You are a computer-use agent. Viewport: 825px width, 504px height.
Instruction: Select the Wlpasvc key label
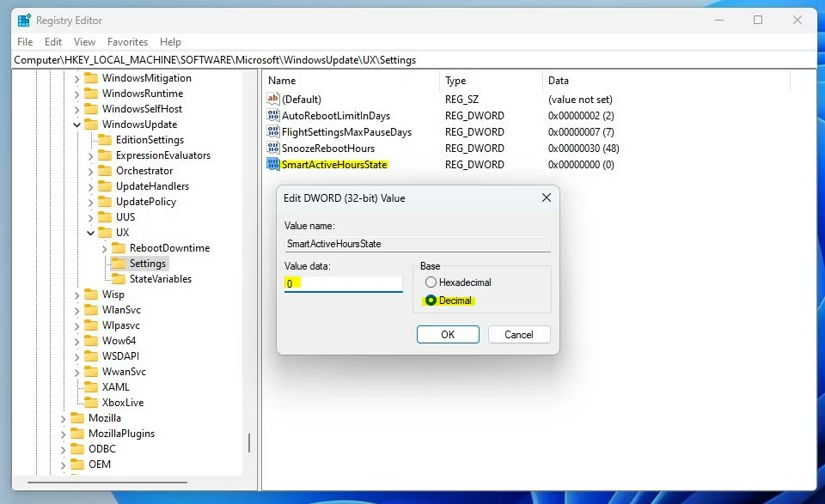tap(120, 325)
